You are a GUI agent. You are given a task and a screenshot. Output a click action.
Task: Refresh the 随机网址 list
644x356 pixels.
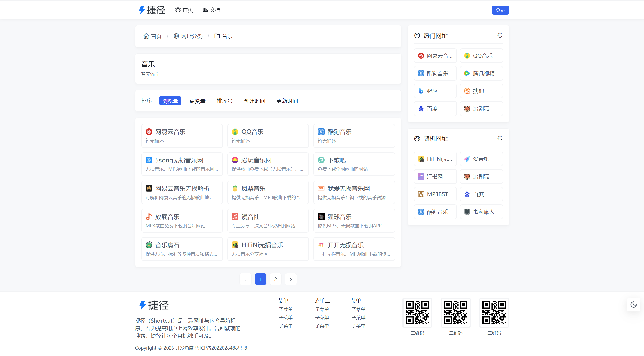pyautogui.click(x=500, y=138)
